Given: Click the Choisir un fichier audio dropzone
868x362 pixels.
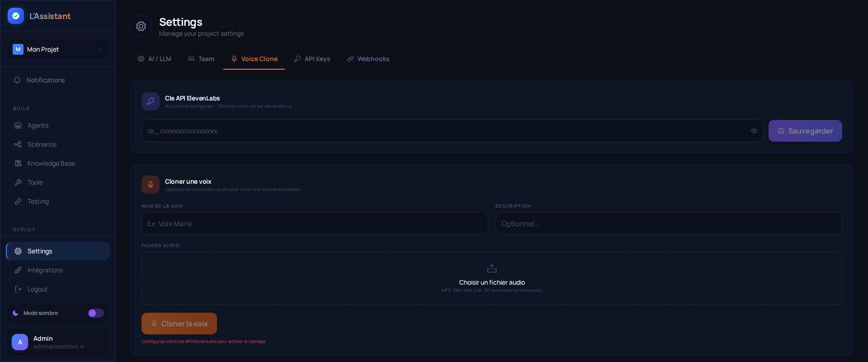Looking at the screenshot, I should [491, 278].
